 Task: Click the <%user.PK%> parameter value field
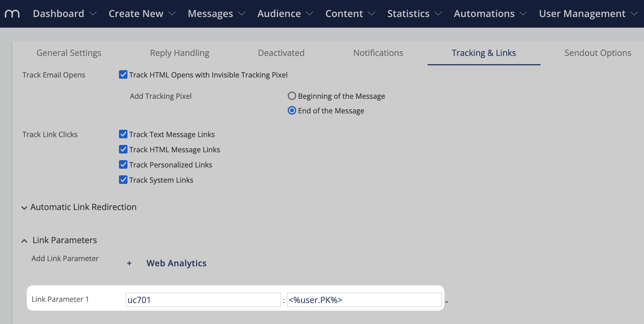click(x=364, y=300)
